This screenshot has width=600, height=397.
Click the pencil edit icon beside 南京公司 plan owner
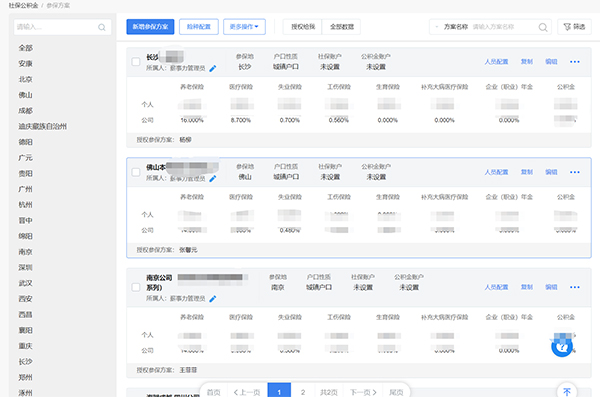click(x=213, y=299)
